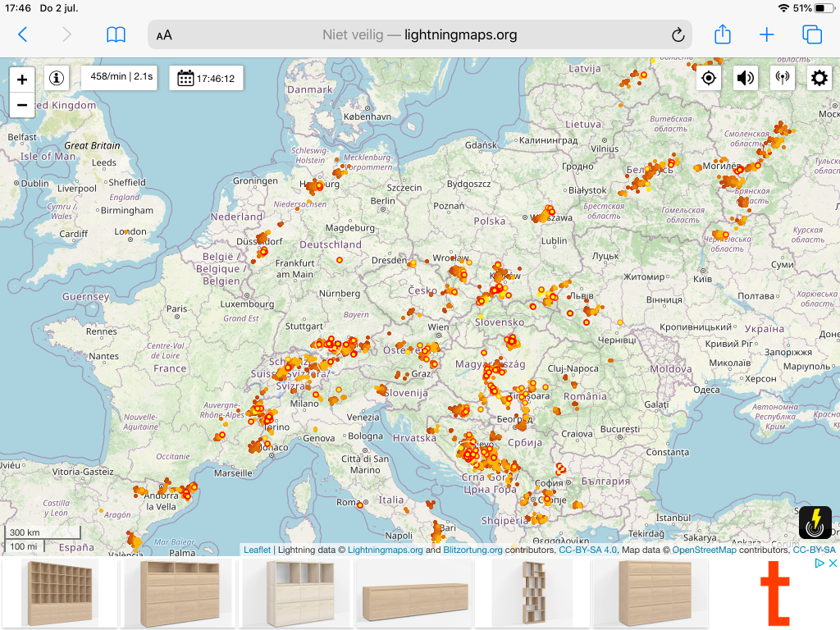Close the advertisement banner with the X
Screen dimensions: 840x630
coord(833,563)
